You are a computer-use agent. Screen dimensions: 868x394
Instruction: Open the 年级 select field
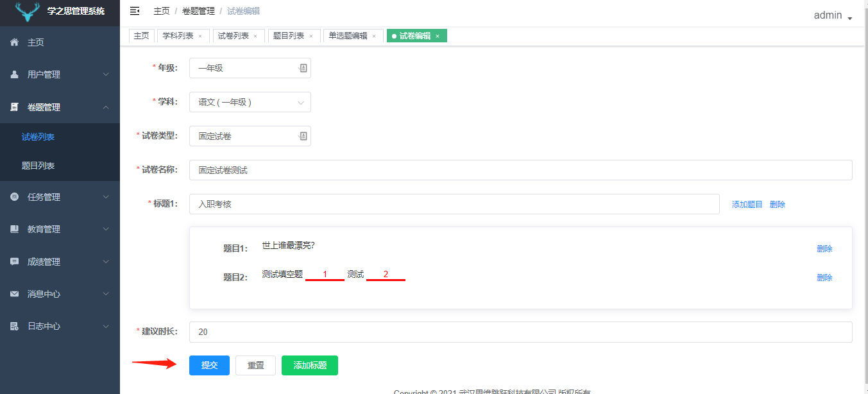pos(250,68)
